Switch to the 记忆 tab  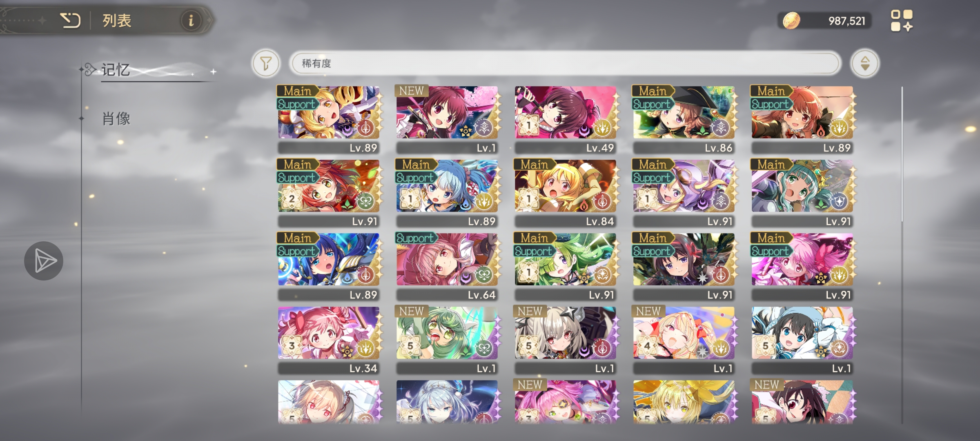[x=116, y=70]
